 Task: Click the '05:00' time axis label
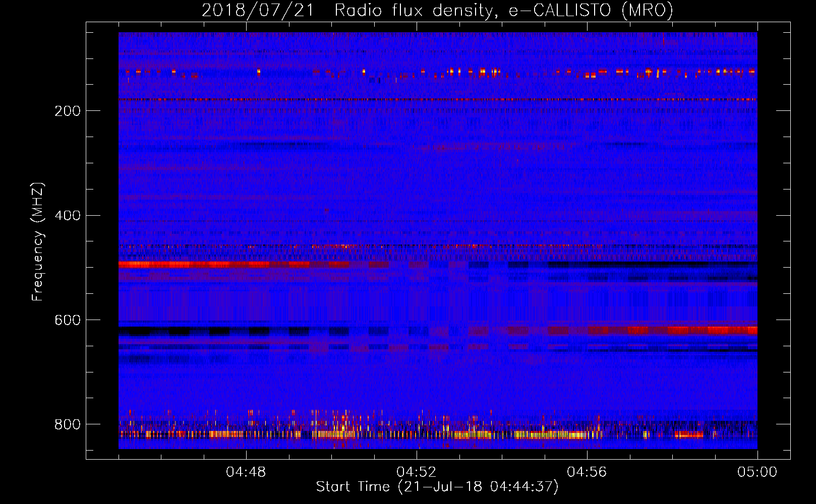tap(757, 472)
